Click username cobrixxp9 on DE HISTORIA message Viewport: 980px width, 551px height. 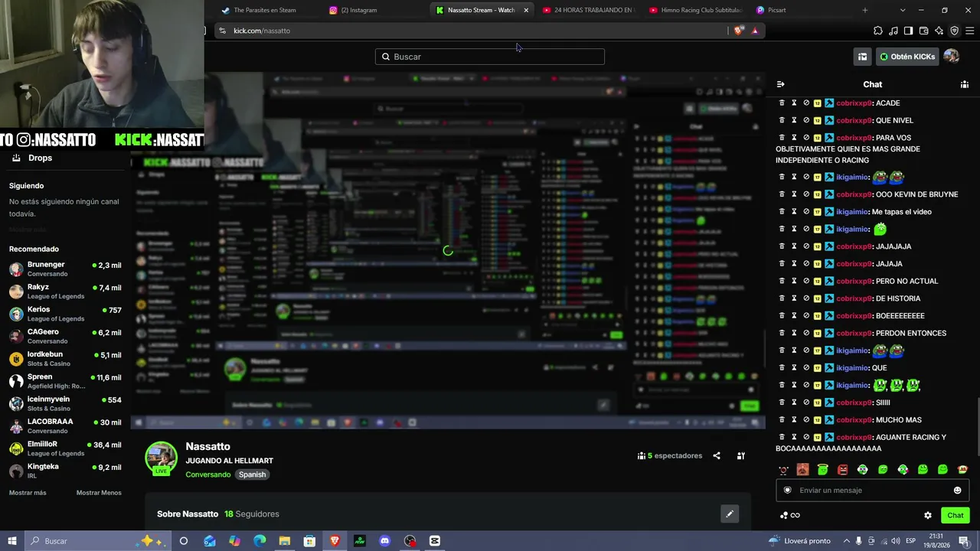854,298
